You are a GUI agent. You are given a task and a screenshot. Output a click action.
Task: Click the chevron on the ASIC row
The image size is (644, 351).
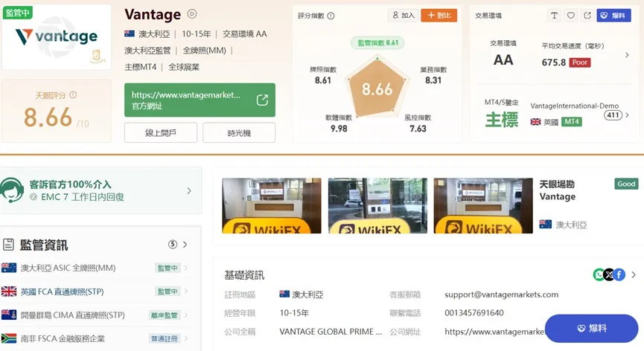[x=186, y=268]
